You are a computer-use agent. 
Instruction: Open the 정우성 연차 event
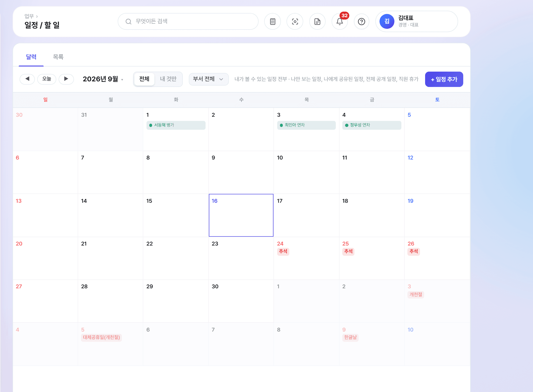coord(372,125)
